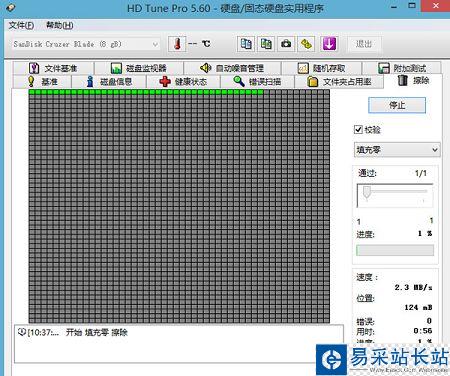Click the purple down-arrow minimize-to-tray icon

329,44
